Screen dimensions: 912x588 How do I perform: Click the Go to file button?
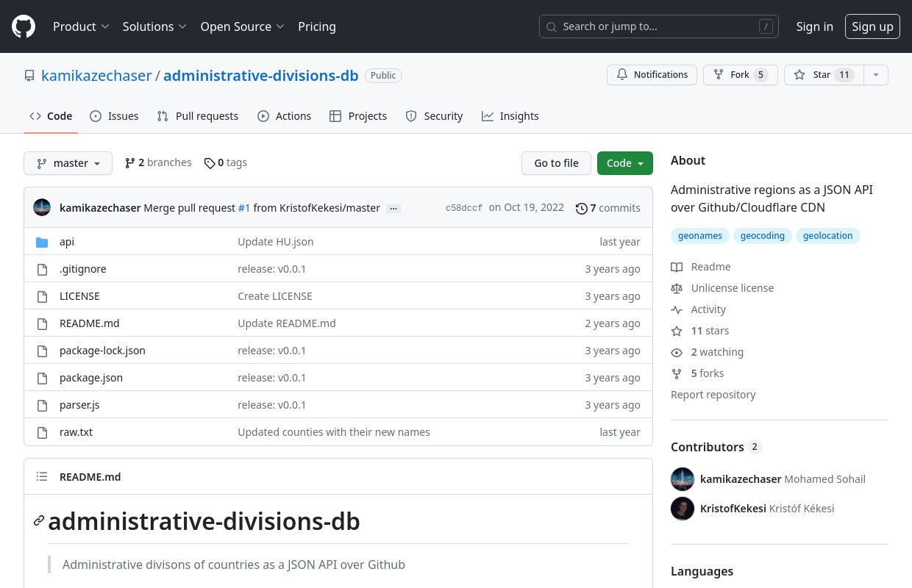[556, 163]
